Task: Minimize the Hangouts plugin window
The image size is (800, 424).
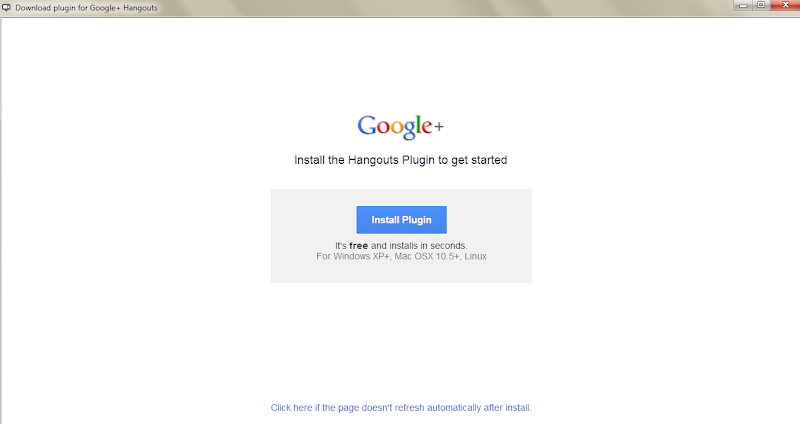Action: pyautogui.click(x=743, y=5)
